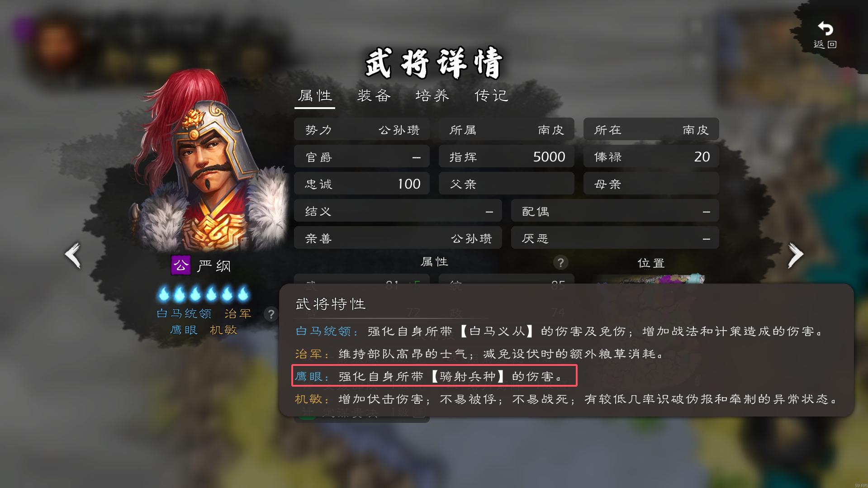Click the help icon next to traits
The height and width of the screenshot is (488, 868).
(x=271, y=314)
